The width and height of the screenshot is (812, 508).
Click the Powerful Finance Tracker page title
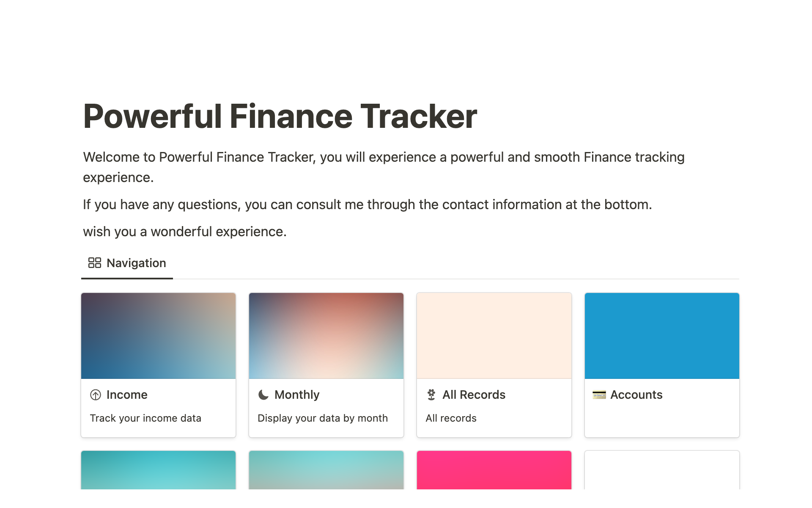point(280,116)
